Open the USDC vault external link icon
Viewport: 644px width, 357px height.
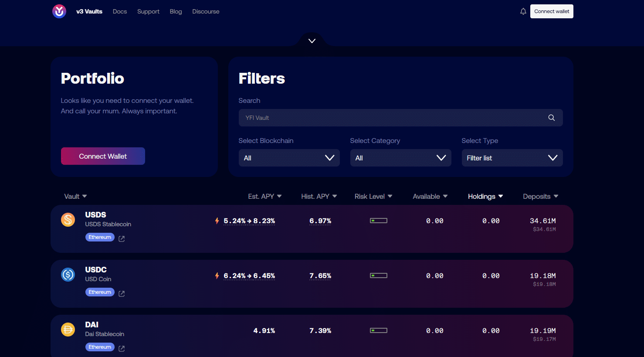pyautogui.click(x=122, y=294)
